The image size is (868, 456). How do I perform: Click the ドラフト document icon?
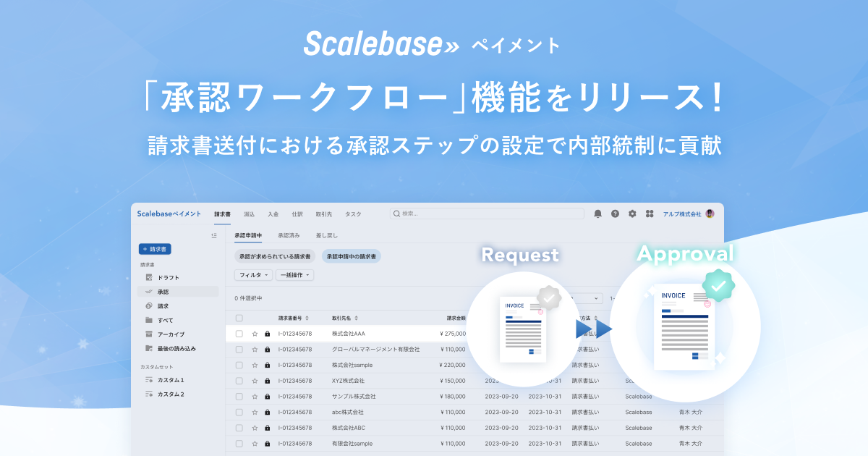click(148, 277)
